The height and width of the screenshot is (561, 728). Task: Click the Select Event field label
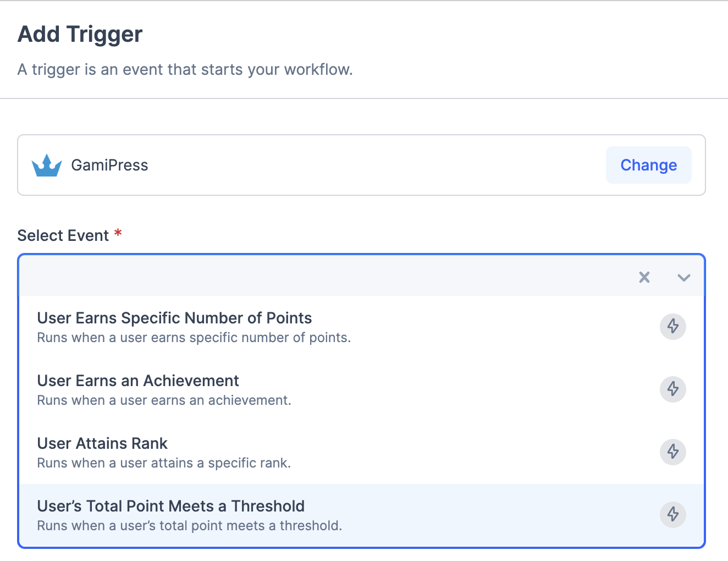63,235
